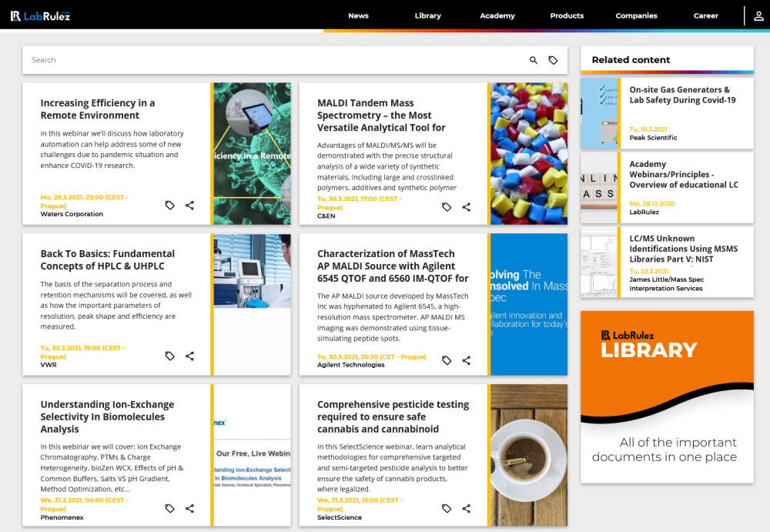Image resolution: width=770 pixels, height=532 pixels.
Task: Click the spectra chart related thumbnail
Action: 598,262
